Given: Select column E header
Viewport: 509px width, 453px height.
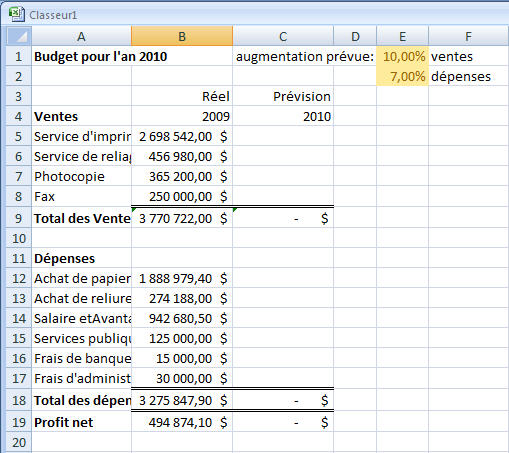Looking at the screenshot, I should coord(403,36).
